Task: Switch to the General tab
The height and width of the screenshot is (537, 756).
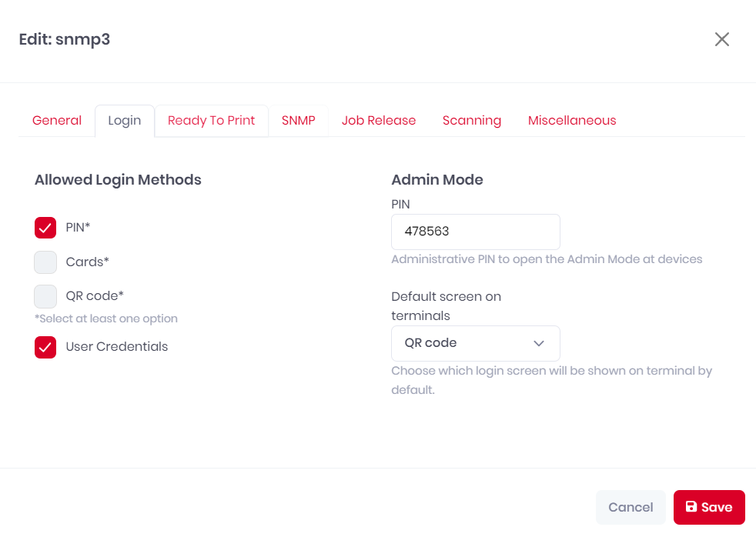Action: tap(57, 121)
